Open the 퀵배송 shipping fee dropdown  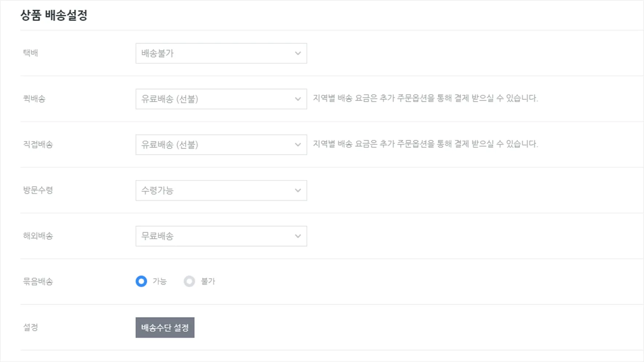pyautogui.click(x=221, y=99)
